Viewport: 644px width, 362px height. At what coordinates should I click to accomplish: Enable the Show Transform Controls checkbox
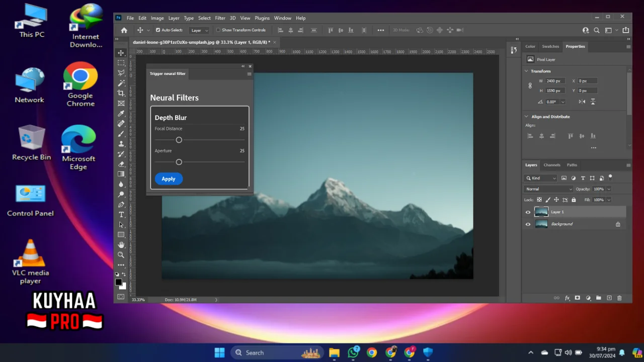tap(218, 30)
